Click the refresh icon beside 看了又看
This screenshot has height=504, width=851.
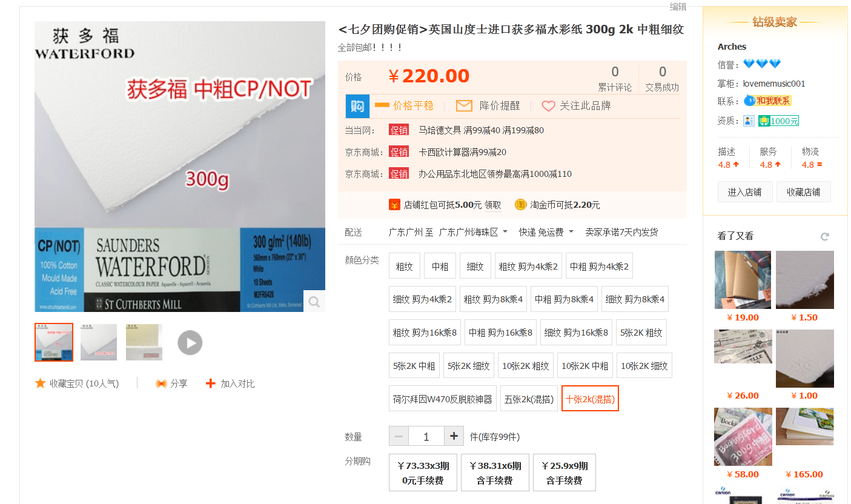pos(824,236)
